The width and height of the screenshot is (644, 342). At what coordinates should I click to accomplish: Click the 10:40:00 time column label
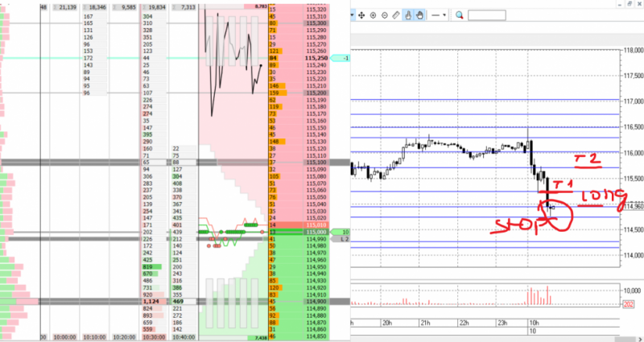184,337
